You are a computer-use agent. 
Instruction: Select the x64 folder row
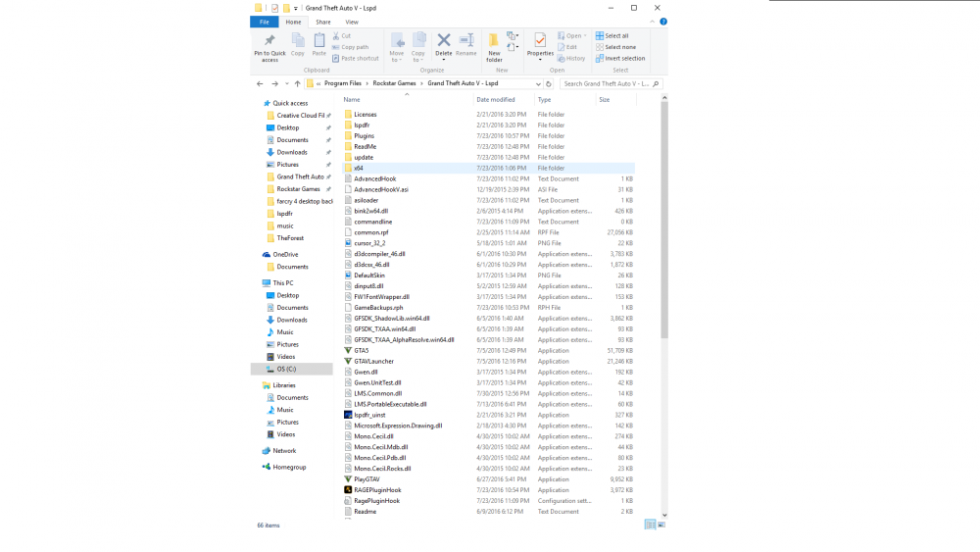489,169
